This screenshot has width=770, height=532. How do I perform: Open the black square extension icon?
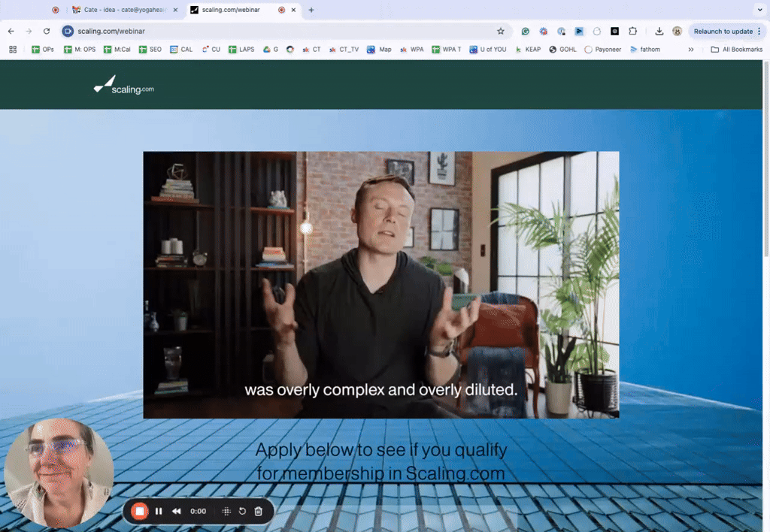(x=614, y=31)
